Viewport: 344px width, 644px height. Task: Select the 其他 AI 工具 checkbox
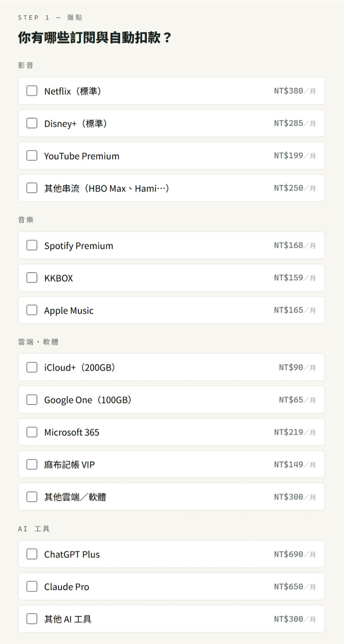click(x=32, y=619)
